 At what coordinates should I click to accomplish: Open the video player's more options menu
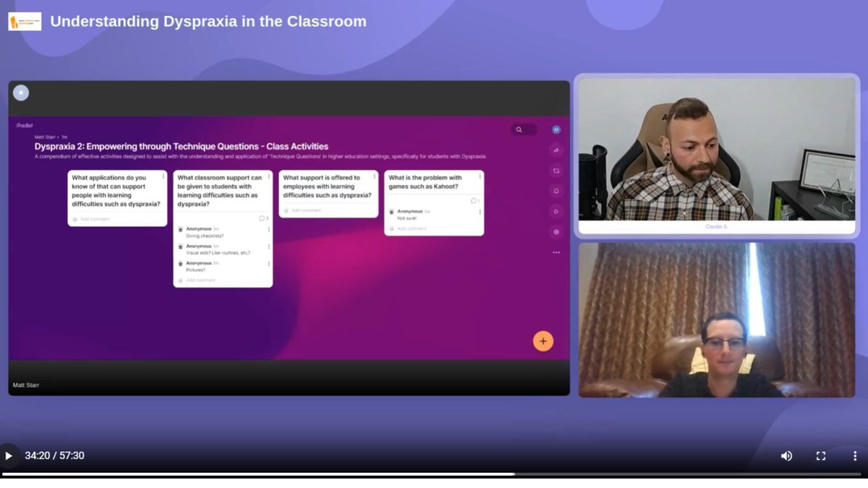(854, 455)
